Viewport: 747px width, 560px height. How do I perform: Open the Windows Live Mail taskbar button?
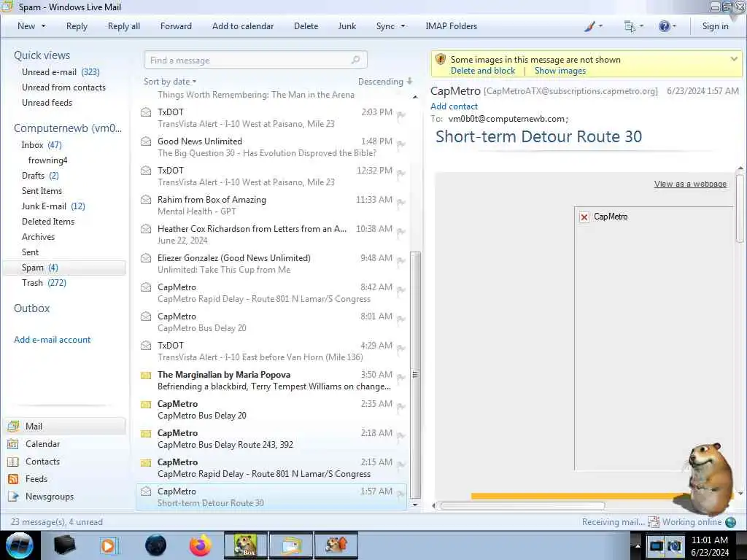(291, 545)
